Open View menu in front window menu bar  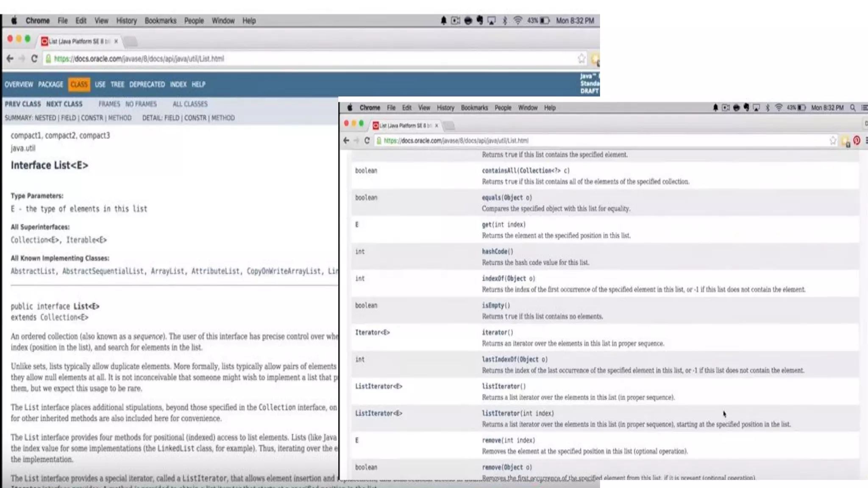coord(424,108)
